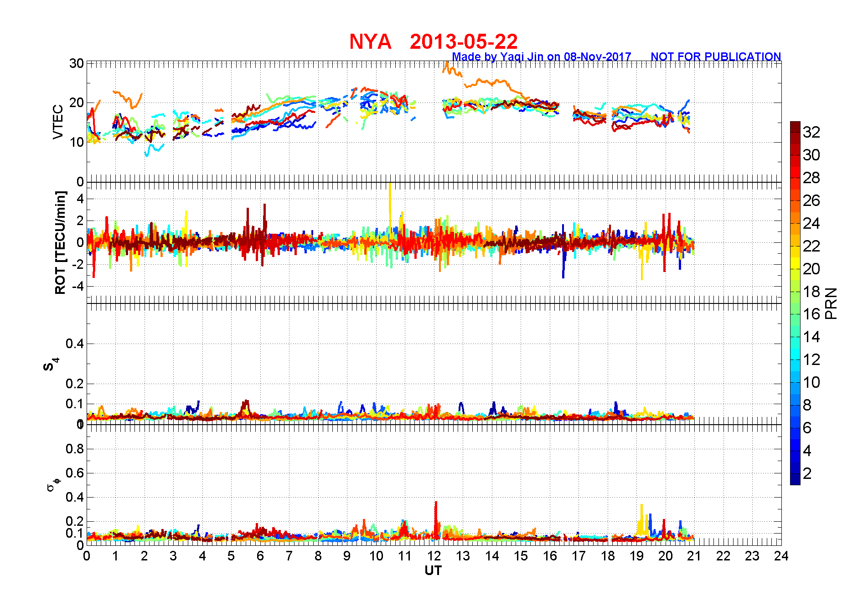Click sigma phi y-axis tick label 0.6

click(x=75, y=473)
